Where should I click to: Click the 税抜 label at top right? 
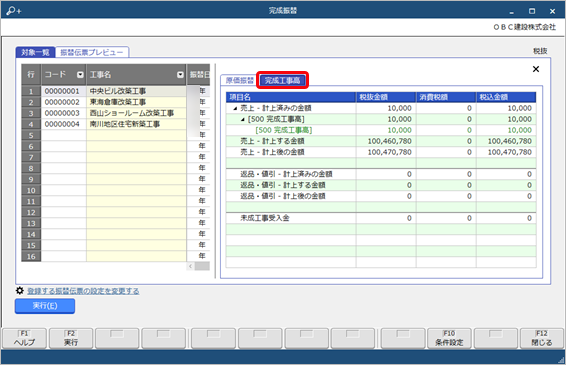point(540,51)
